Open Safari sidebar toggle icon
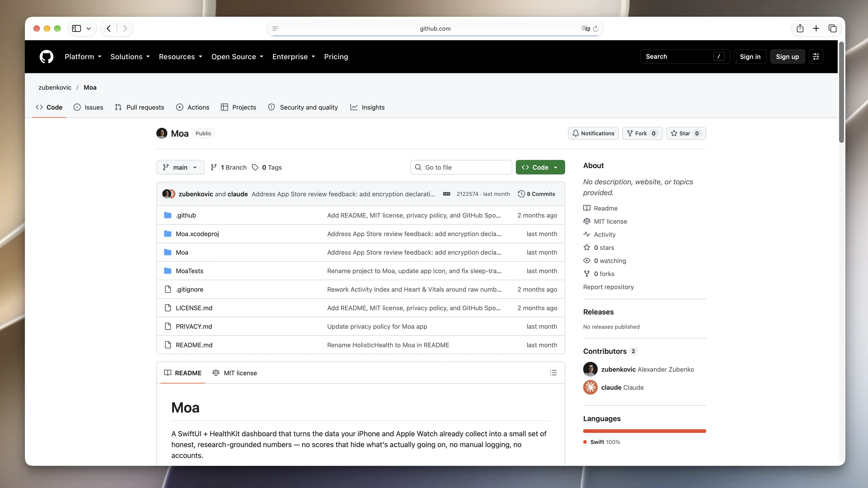Image resolution: width=868 pixels, height=488 pixels. pos(76,29)
